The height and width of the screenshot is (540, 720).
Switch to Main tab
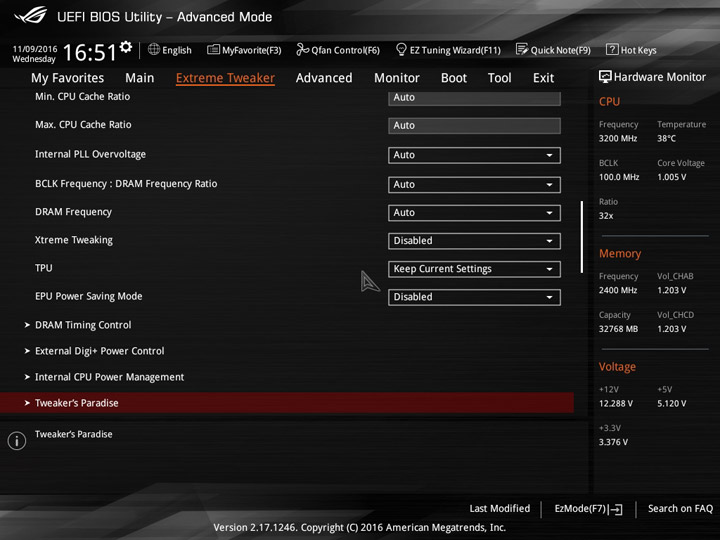pos(140,78)
